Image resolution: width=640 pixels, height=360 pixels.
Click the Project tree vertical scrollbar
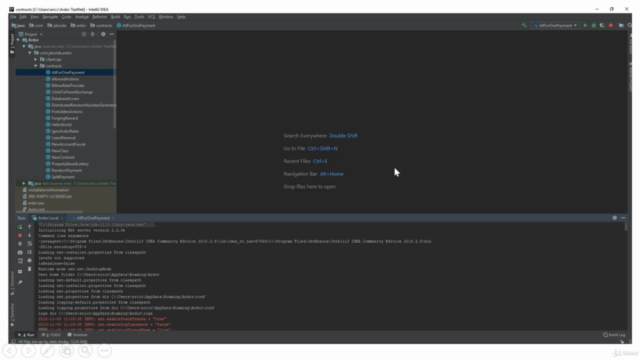[115, 84]
